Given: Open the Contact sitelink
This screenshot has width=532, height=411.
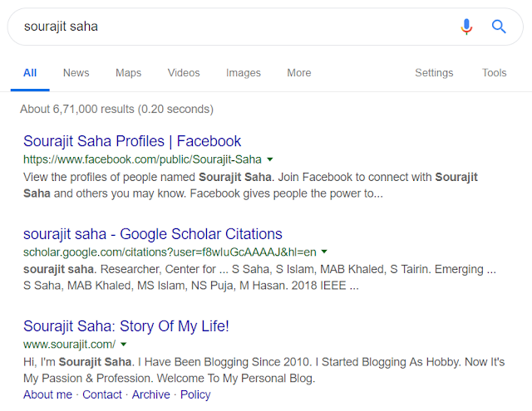Looking at the screenshot, I should pos(102,395).
